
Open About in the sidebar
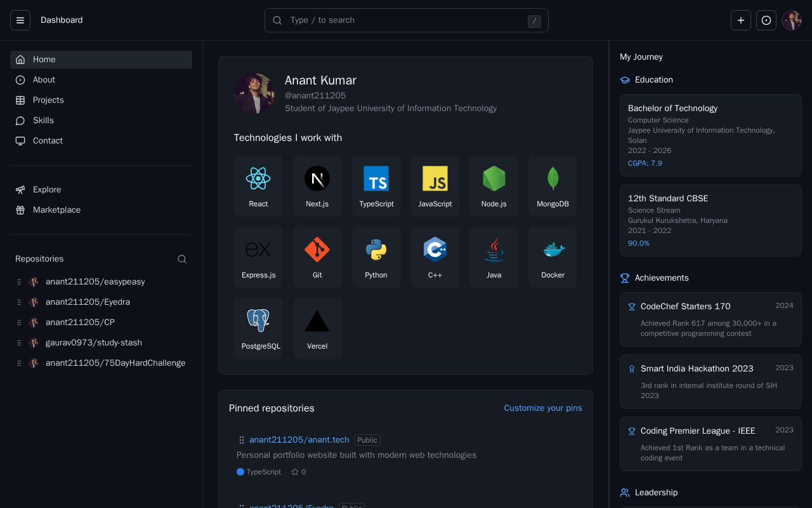[101, 80]
